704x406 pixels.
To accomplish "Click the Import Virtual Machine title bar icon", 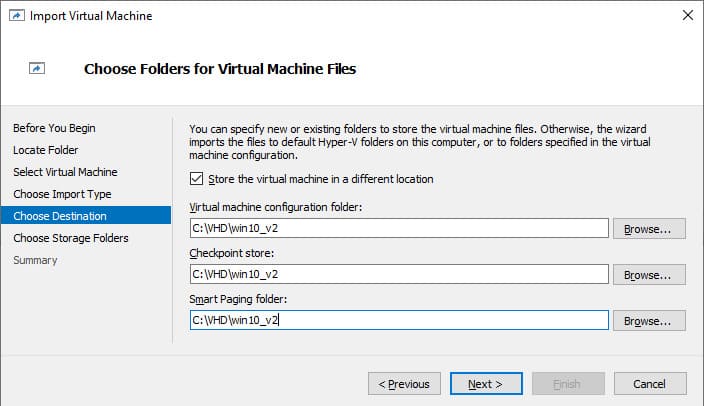I will coord(17,16).
